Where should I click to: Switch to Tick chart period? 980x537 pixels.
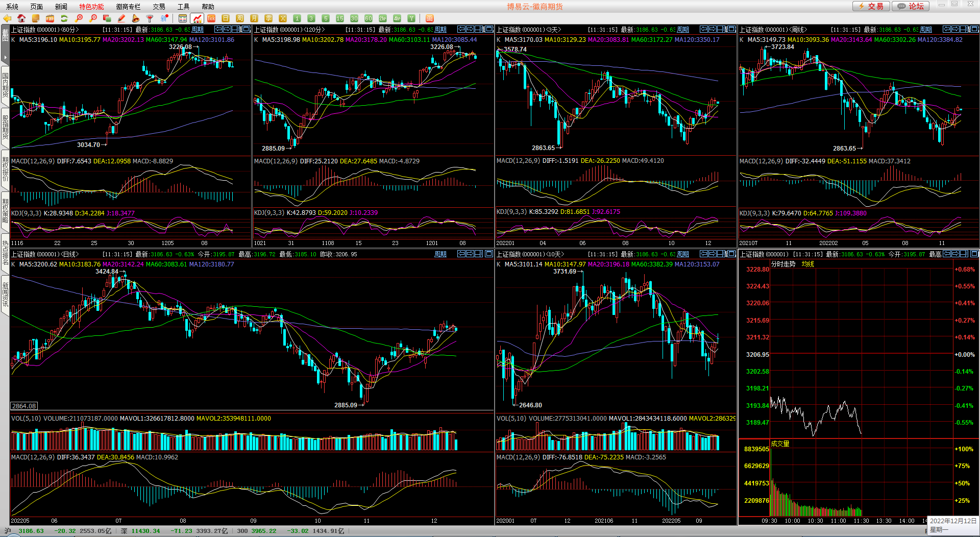[x=211, y=18]
